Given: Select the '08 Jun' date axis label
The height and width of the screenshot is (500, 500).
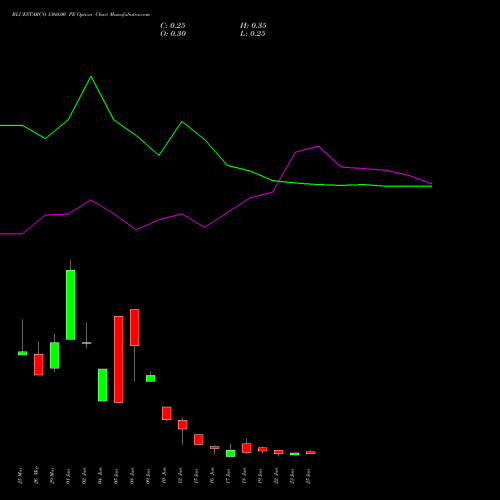Looking at the screenshot, I should [133, 476].
